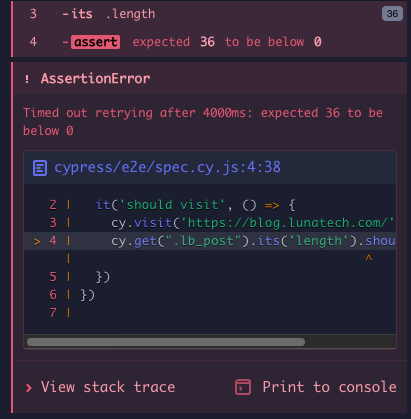Screen dimensions: 411x419
Task: Click the horizontal scrollbar in code frame
Action: coord(166,342)
